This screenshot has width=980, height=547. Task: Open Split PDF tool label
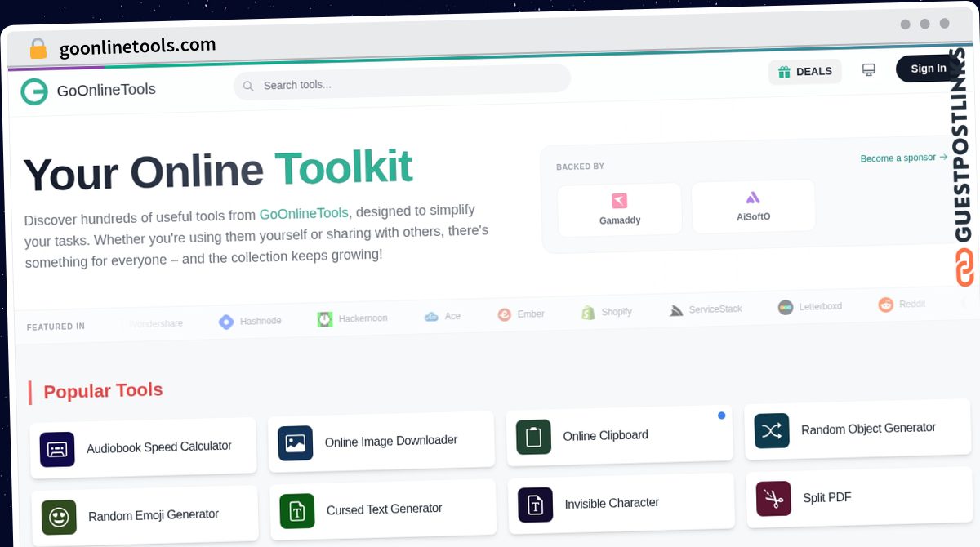coord(827,497)
